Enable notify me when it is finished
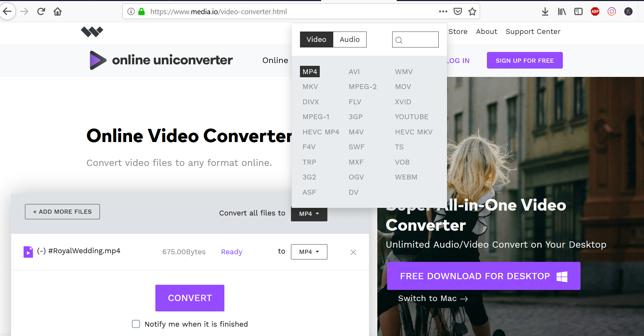This screenshot has width=644, height=336. [x=136, y=324]
